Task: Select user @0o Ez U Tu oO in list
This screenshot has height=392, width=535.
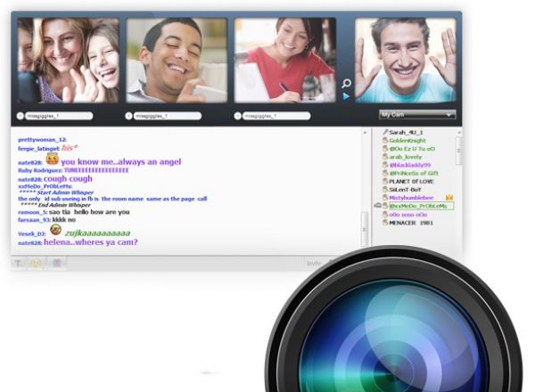Action: (412, 149)
